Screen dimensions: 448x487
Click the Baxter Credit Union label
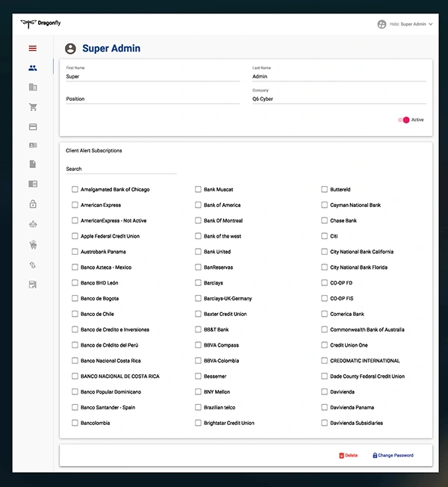[225, 314]
